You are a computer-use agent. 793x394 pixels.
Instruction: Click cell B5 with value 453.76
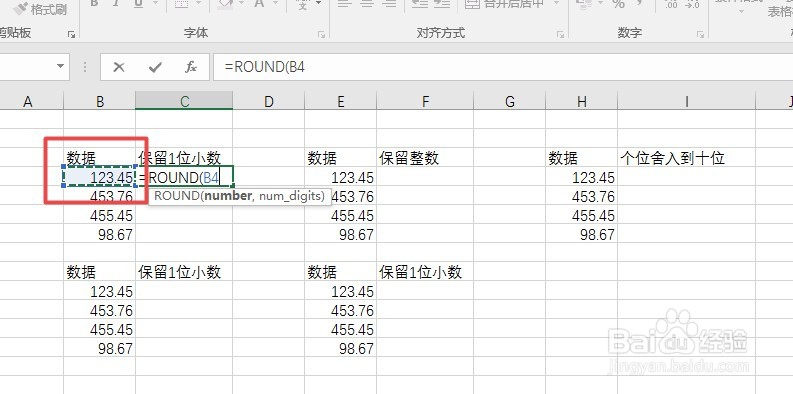coord(100,196)
